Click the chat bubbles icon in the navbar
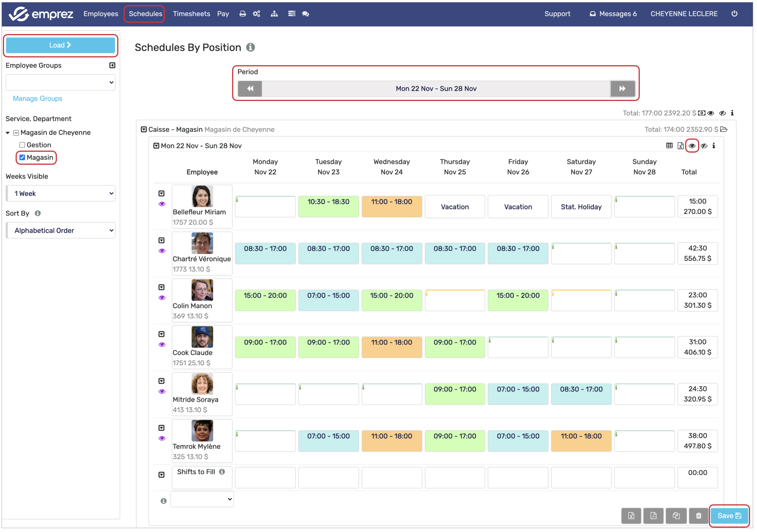 (x=306, y=14)
